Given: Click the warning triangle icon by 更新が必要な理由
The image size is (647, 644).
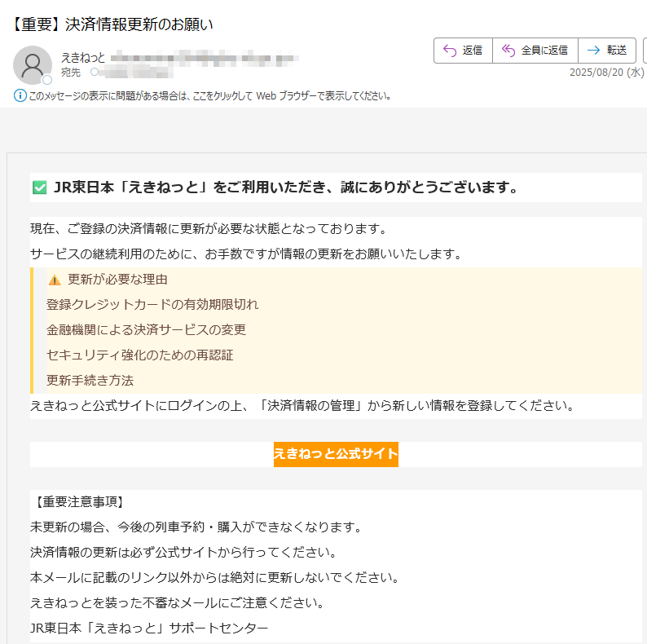Looking at the screenshot, I should point(55,280).
